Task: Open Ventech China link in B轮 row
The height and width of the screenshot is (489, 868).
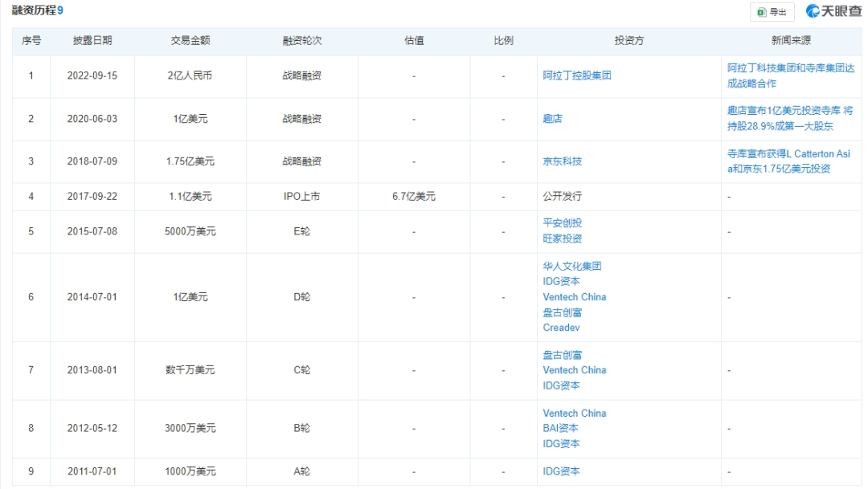Action: pyautogui.click(x=575, y=414)
